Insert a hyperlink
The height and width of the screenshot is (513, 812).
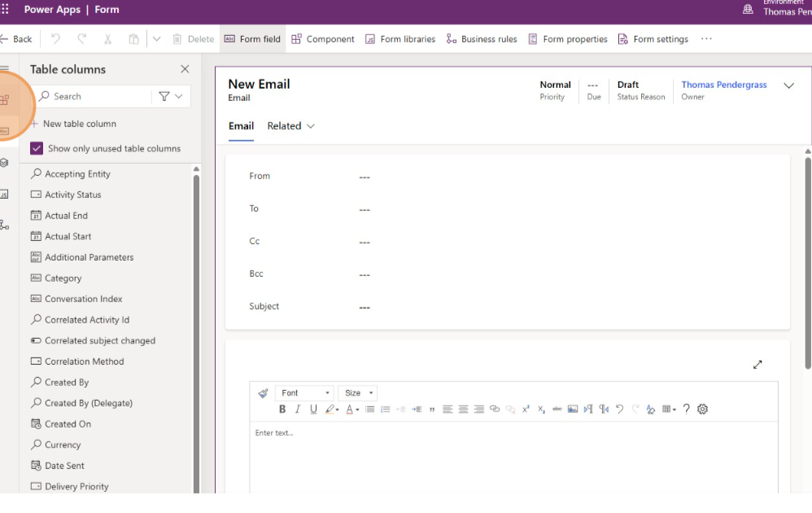(495, 409)
